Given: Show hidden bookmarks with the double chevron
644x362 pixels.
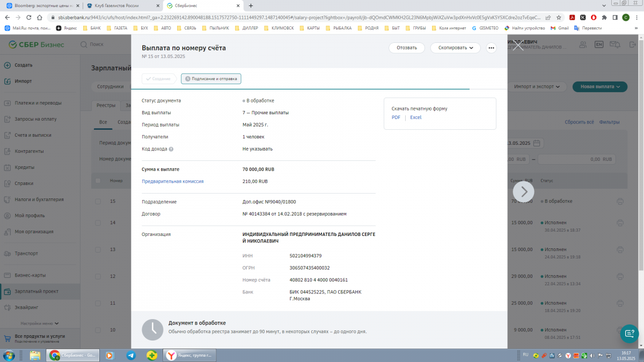Looking at the screenshot, I should pos(635,28).
